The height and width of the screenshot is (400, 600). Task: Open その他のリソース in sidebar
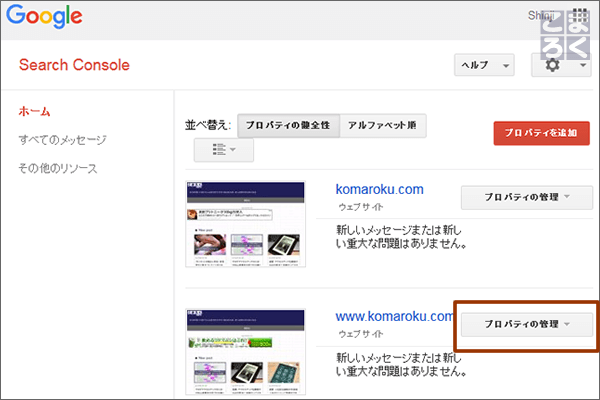(58, 168)
